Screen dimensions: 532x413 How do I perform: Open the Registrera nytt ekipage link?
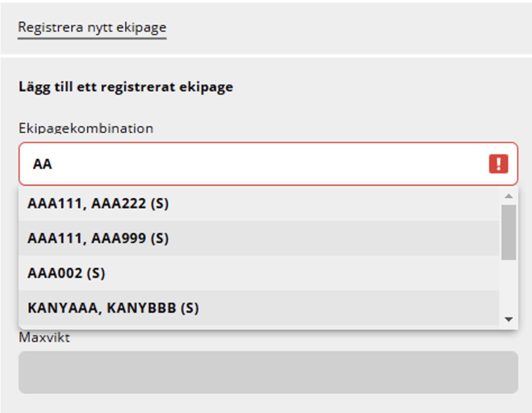[x=92, y=27]
